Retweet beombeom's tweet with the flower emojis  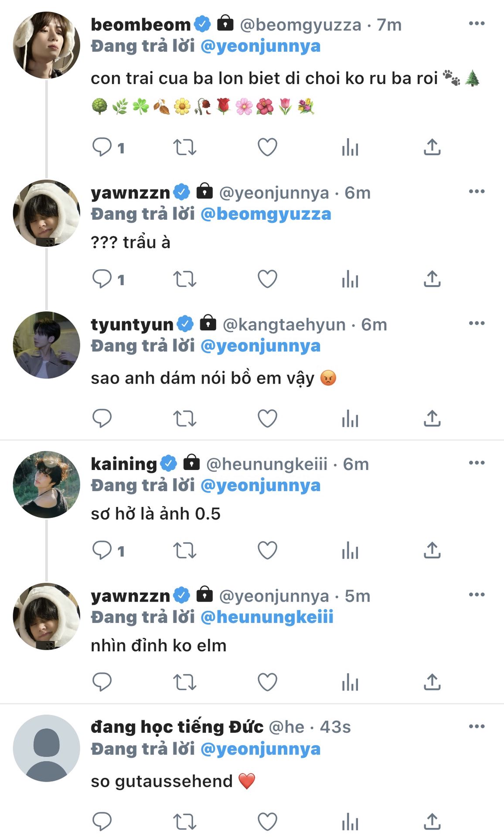pyautogui.click(x=185, y=147)
